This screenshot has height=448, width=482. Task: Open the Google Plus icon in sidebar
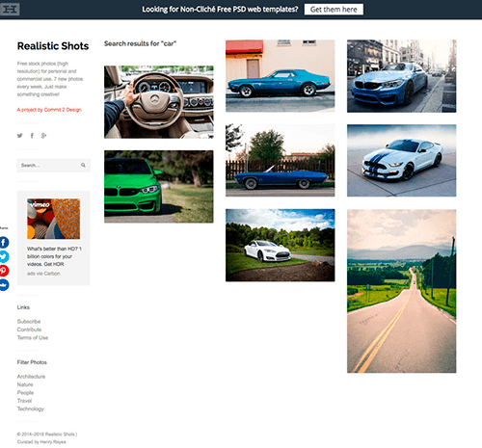point(43,136)
